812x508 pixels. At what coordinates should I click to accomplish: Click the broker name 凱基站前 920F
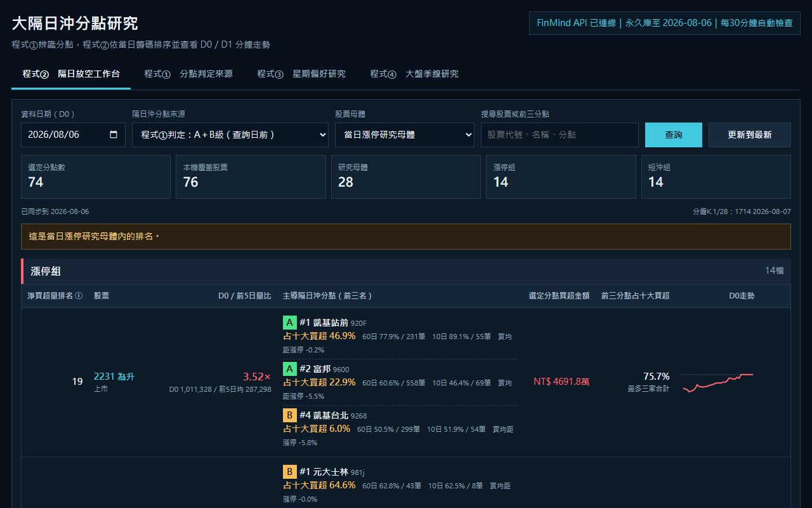[333, 323]
